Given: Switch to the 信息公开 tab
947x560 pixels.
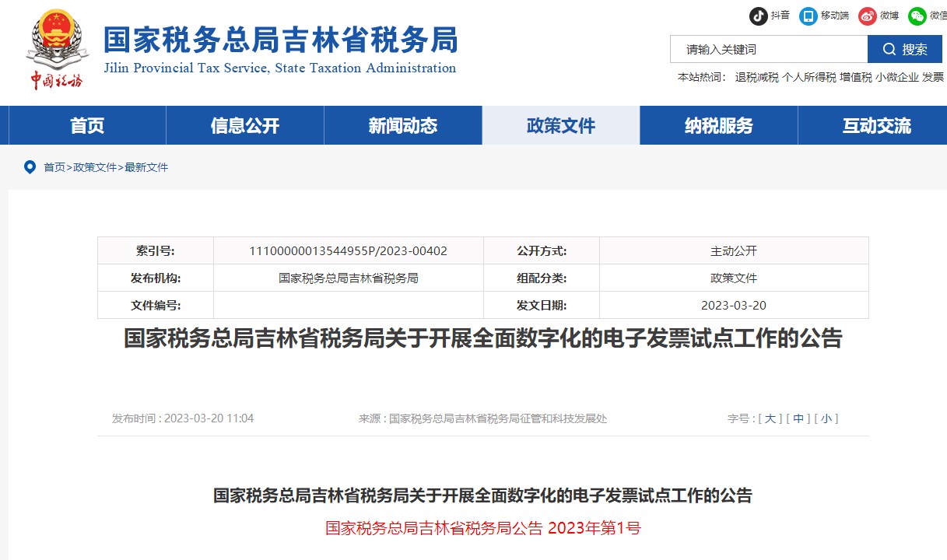Looking at the screenshot, I should coord(245,125).
